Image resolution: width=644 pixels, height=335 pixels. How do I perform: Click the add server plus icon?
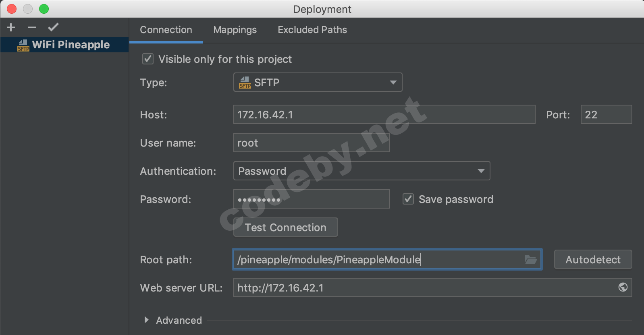click(x=11, y=27)
